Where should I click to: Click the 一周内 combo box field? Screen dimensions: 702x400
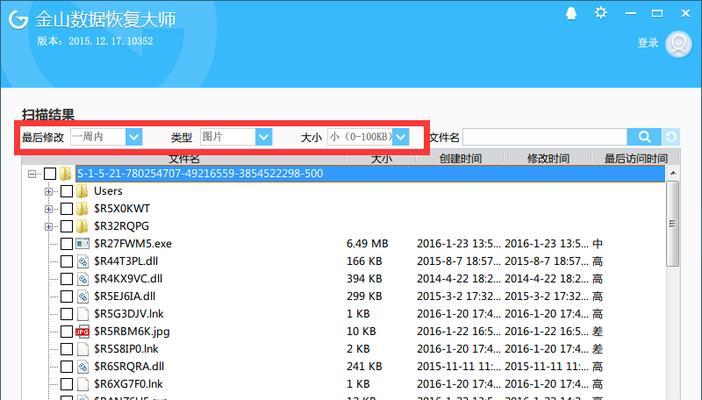pyautogui.click(x=98, y=137)
